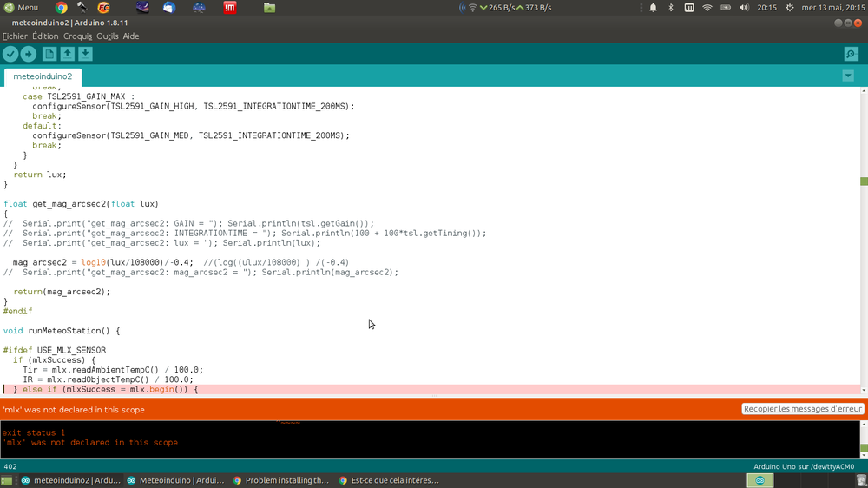
Task: Open the Wi-Fi network tray menu
Action: pyautogui.click(x=707, y=7)
